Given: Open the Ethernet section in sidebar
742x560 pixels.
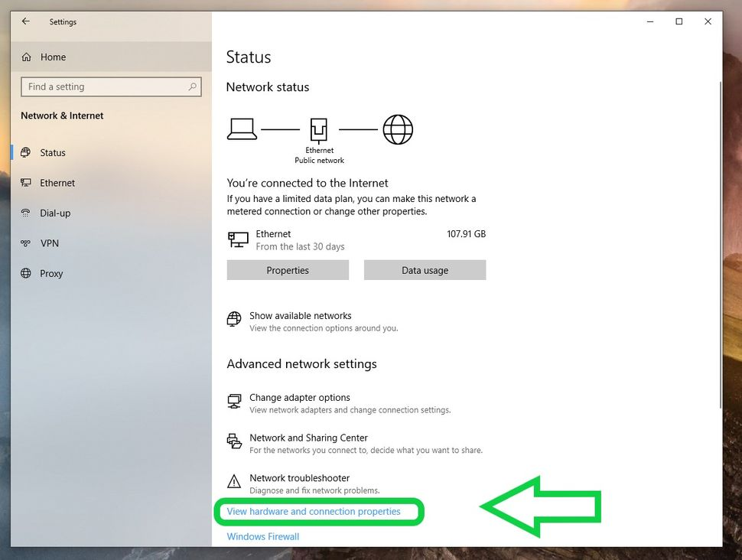Looking at the screenshot, I should 111,183.
